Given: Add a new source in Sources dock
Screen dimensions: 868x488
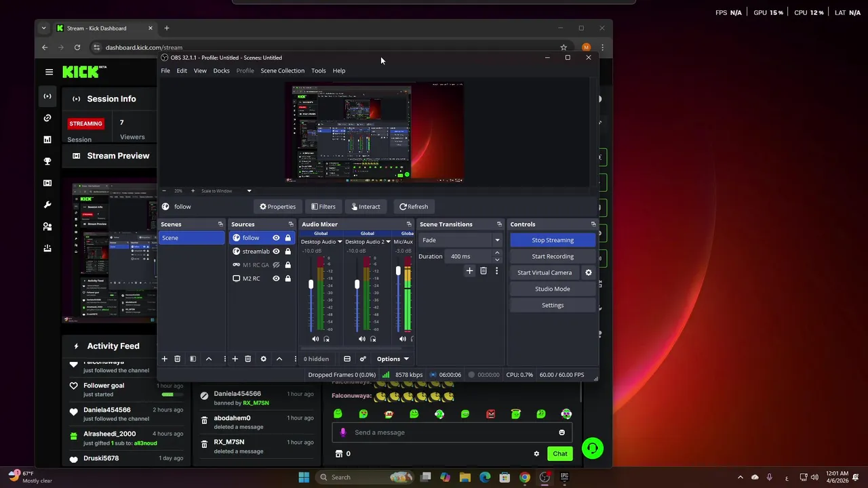Looking at the screenshot, I should click(235, 359).
